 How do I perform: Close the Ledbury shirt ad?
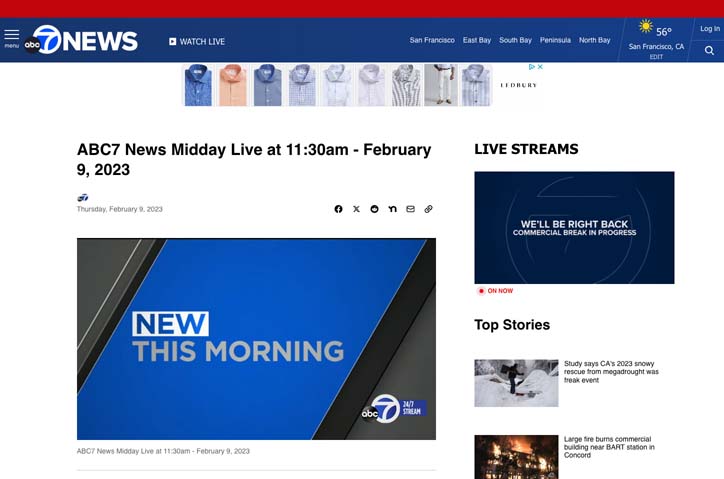pyautogui.click(x=540, y=67)
